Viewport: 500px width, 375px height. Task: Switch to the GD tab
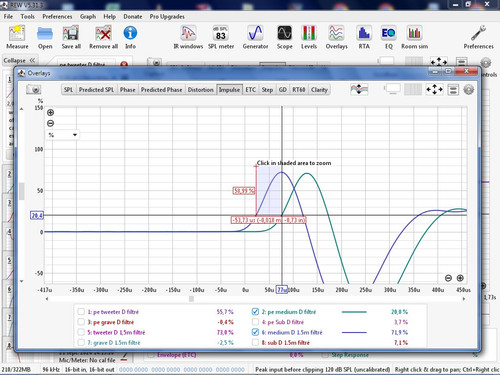point(283,90)
